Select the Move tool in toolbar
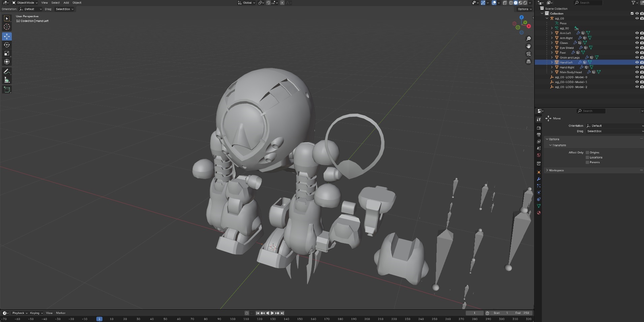The width and height of the screenshot is (644, 322). click(x=7, y=36)
